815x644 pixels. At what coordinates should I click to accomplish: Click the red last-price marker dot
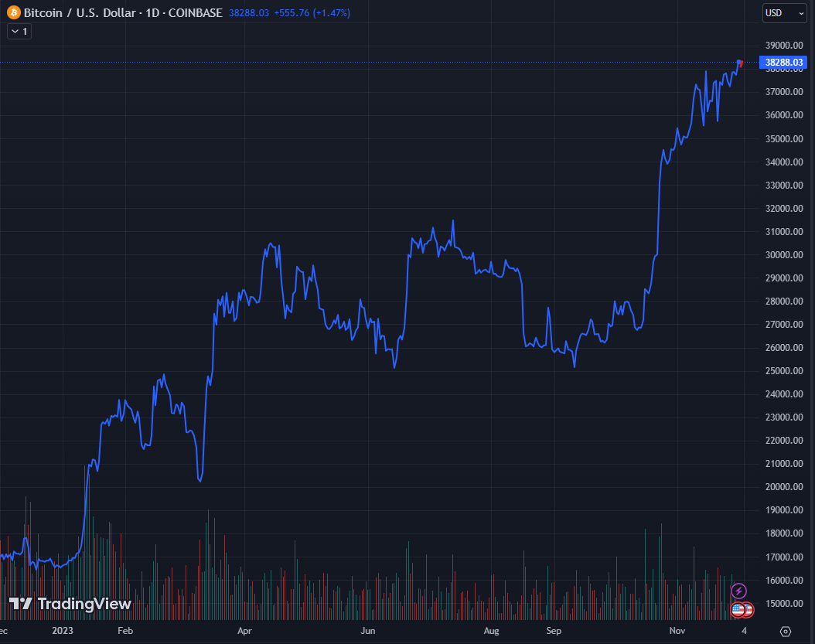(x=740, y=63)
